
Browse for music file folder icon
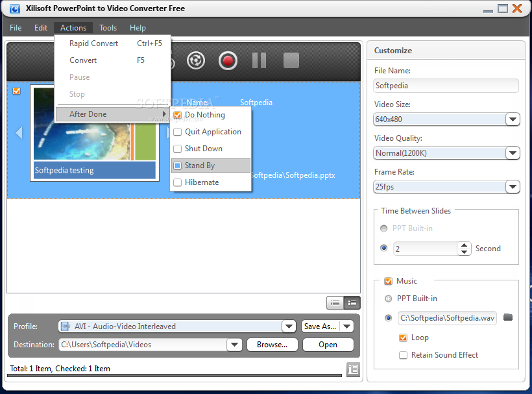(x=508, y=317)
